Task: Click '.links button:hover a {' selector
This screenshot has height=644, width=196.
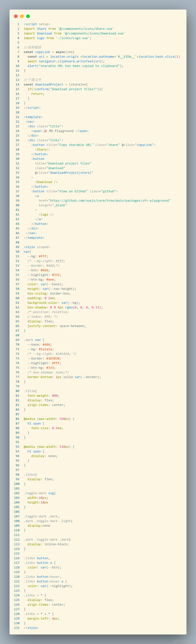Action: (45, 582)
